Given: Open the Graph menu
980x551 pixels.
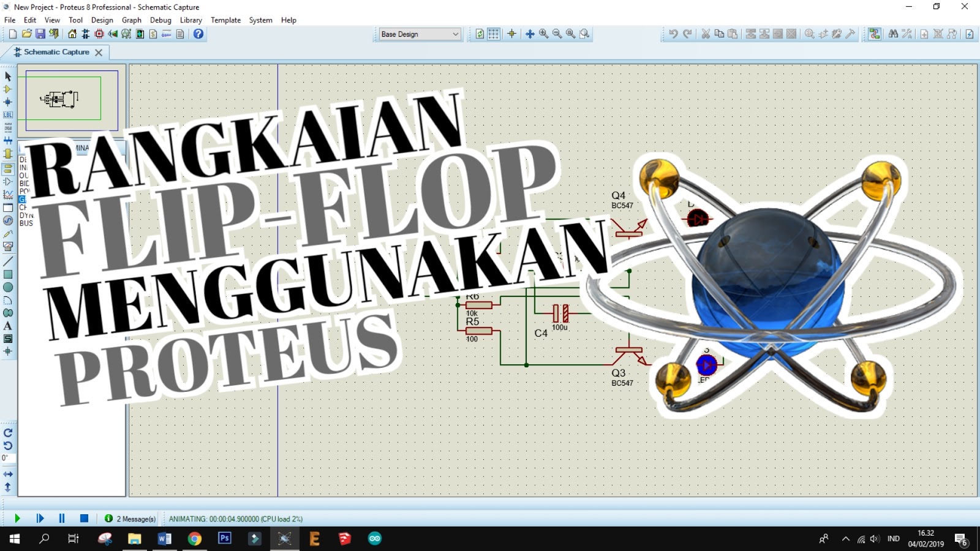Looking at the screenshot, I should (x=132, y=20).
